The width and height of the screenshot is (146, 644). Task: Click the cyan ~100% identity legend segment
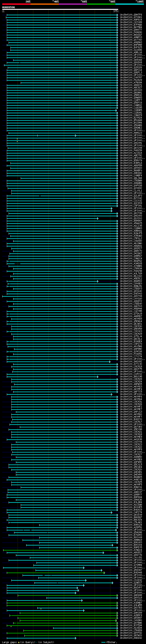[130, 4]
